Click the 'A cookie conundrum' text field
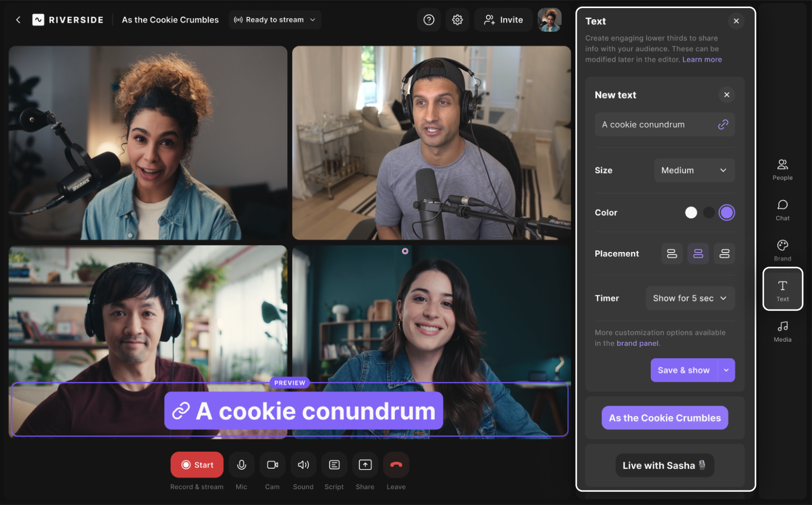 [x=655, y=124]
